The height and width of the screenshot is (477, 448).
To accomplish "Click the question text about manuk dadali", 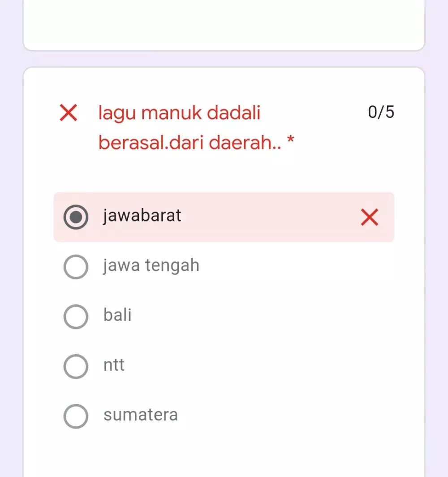I will pyautogui.click(x=179, y=127).
